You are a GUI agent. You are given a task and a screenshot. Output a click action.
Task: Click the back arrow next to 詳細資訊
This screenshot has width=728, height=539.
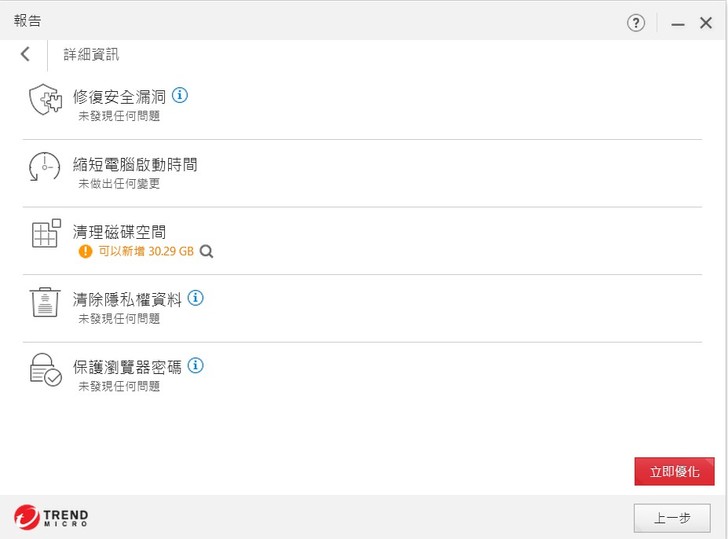25,54
